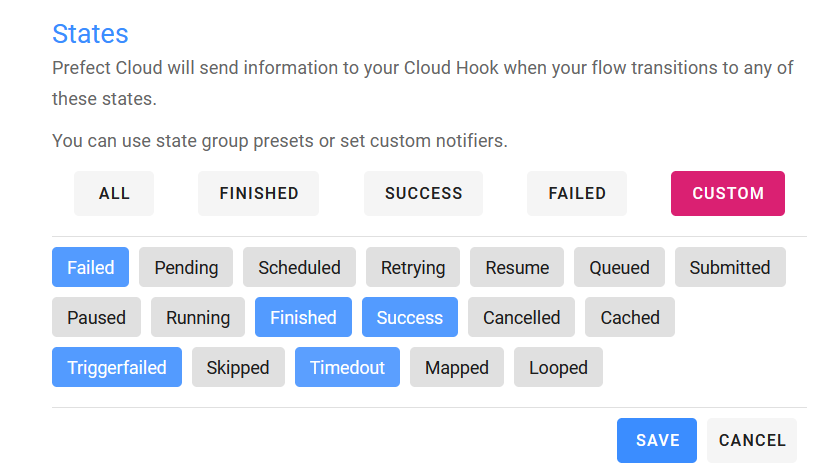Select the Retrying state chip

(413, 267)
